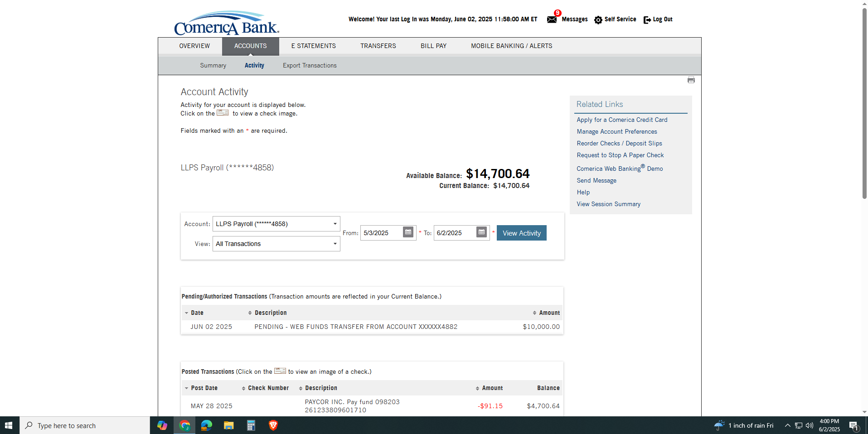Open Calculator from the taskbar

pyautogui.click(x=251, y=425)
